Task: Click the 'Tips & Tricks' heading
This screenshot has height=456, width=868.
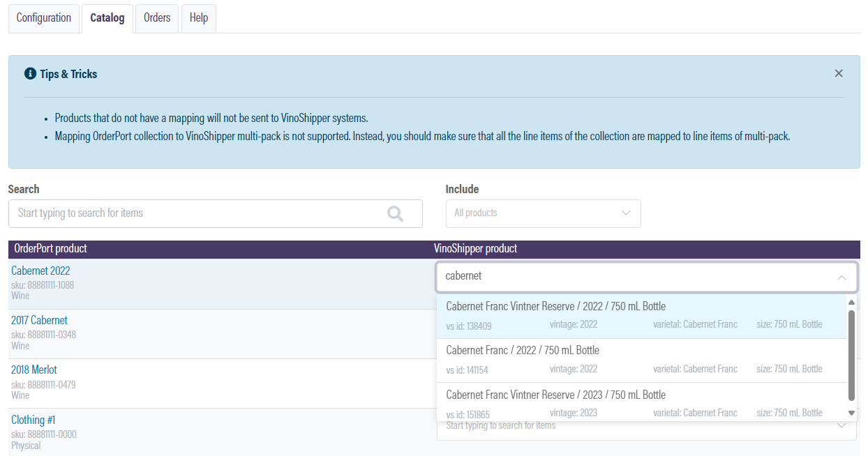Action: (x=68, y=74)
